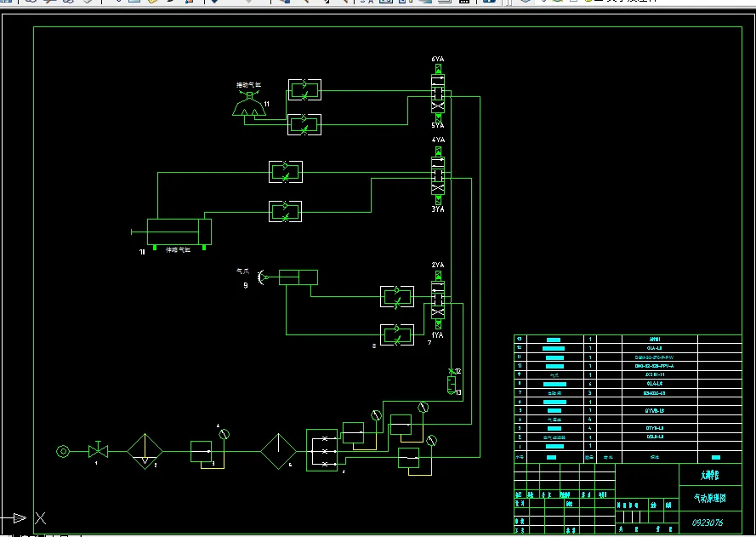
Task: Select the telescopic cylinder body symbol
Action: tap(179, 232)
